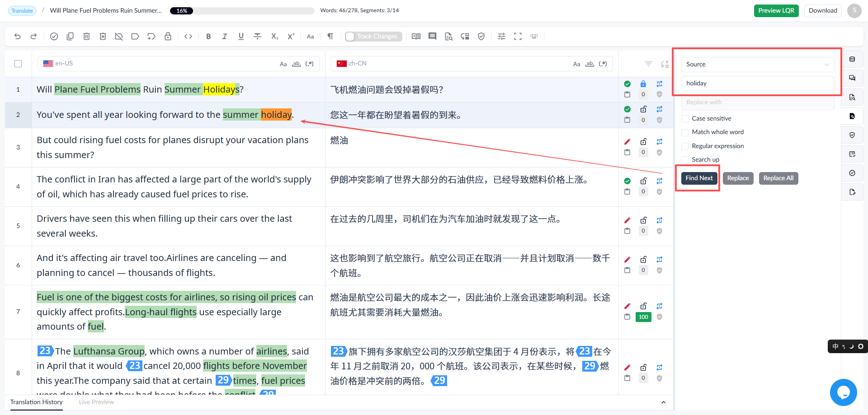Apply subscript formatting
The image size is (868, 415).
pyautogui.click(x=274, y=37)
